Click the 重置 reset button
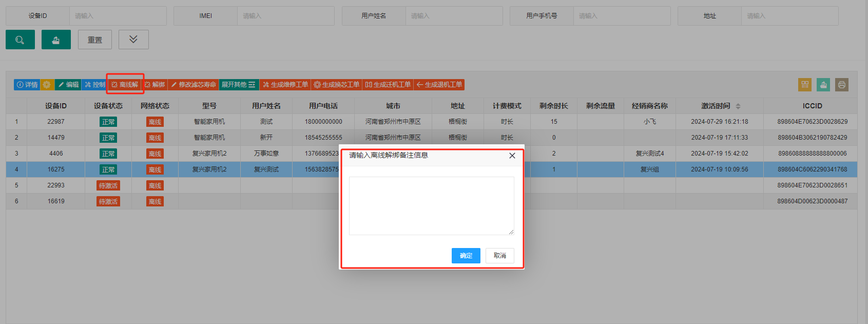868x324 pixels. coord(95,40)
